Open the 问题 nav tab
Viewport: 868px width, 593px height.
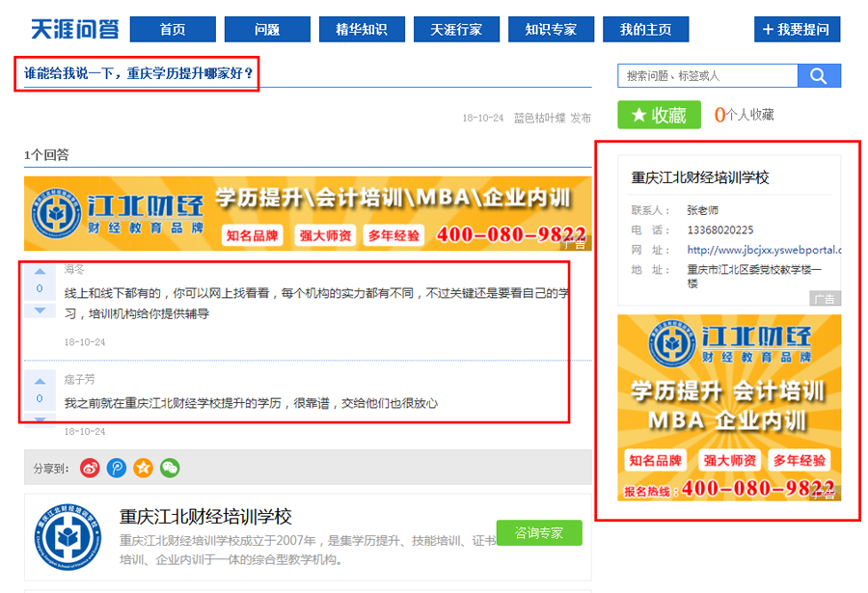267,29
